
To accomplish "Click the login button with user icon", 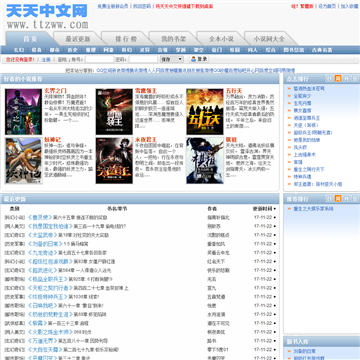I will (x=199, y=59).
